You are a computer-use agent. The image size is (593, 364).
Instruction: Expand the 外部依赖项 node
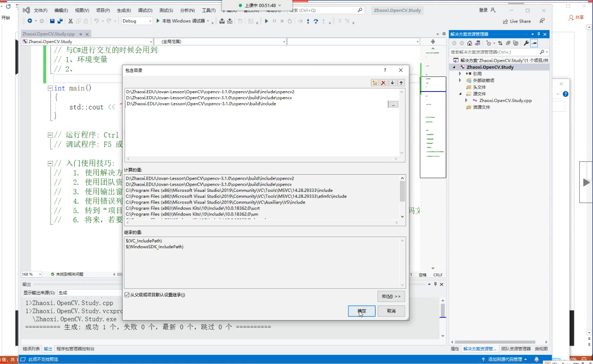460,80
